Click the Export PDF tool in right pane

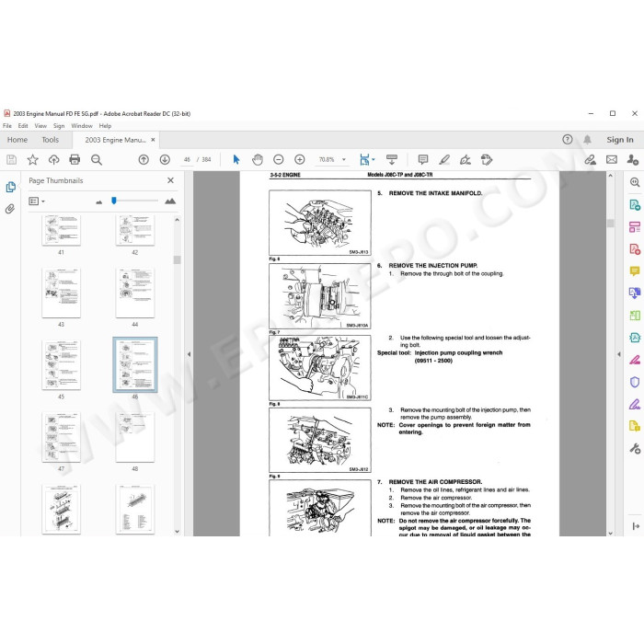[x=635, y=204]
